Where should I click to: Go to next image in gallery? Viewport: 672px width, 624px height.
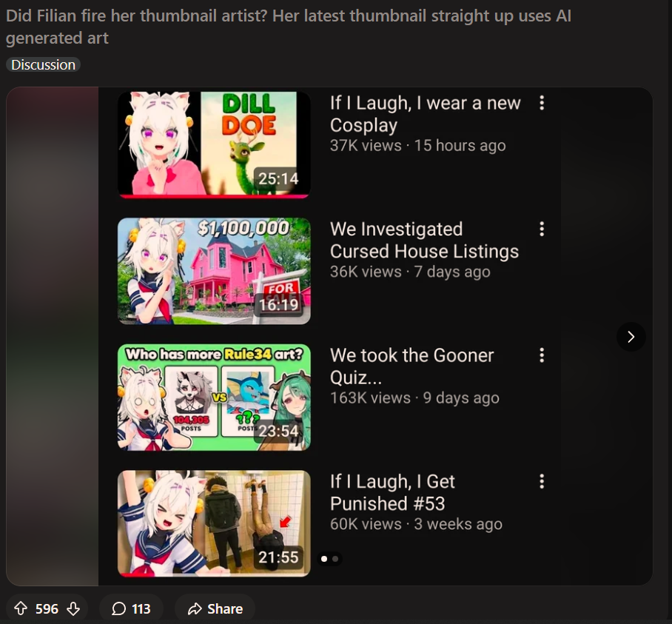click(631, 337)
